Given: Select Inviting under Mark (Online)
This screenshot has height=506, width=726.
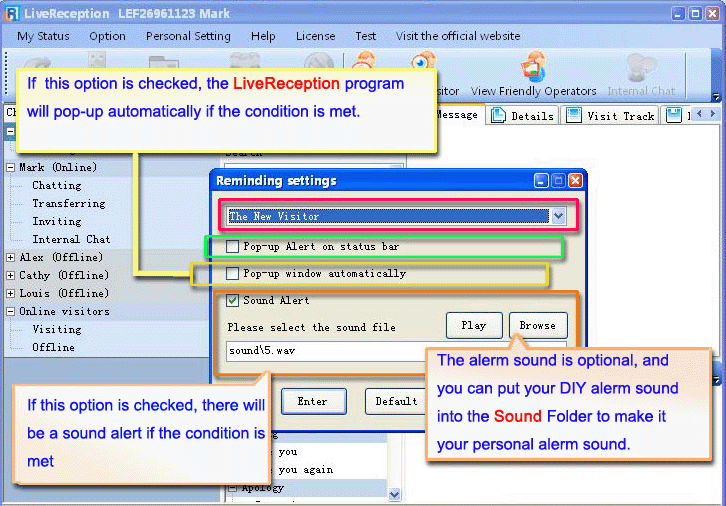Looking at the screenshot, I should (x=56, y=222).
